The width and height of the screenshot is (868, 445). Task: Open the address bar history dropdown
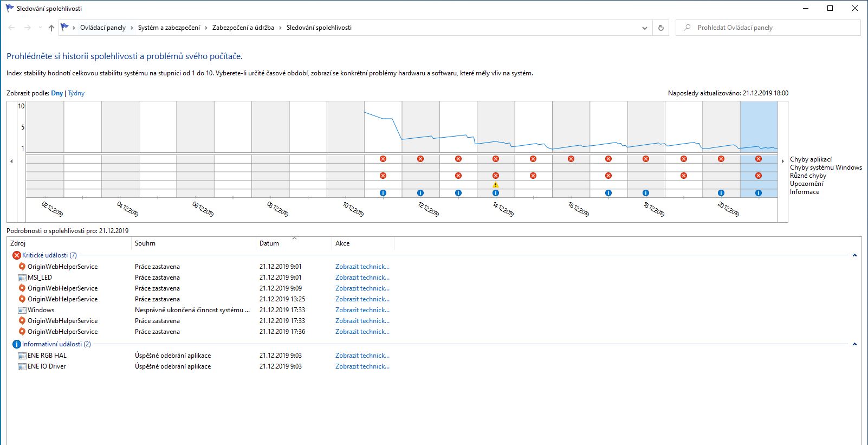[x=644, y=28]
